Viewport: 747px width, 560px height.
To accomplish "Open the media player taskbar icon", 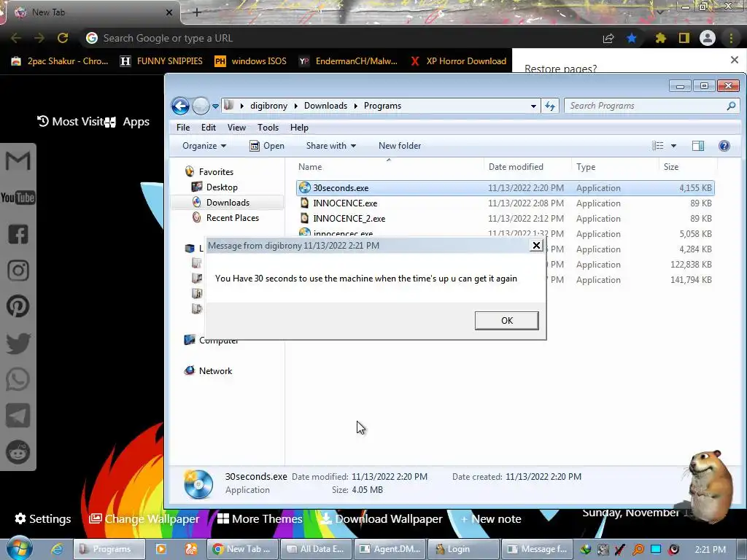I will (x=161, y=549).
